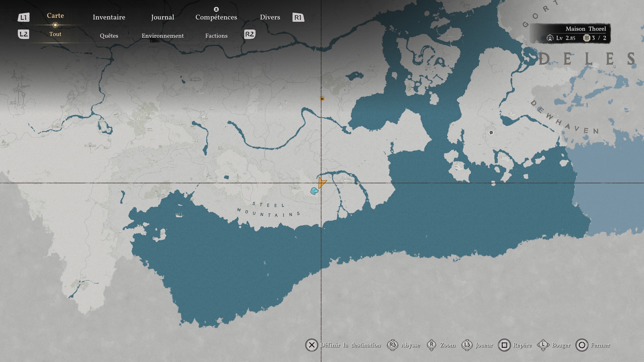Click the small icon above Compétences
The width and height of the screenshot is (644, 362).
216,10
